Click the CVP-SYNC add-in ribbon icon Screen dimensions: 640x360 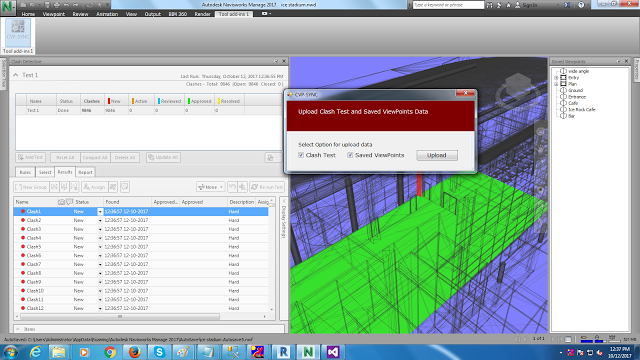pyautogui.click(x=18, y=32)
